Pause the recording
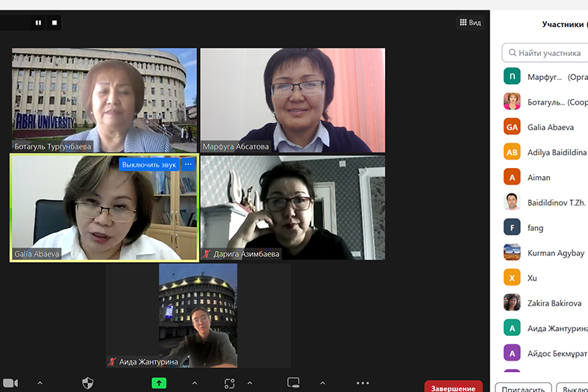Image resolution: width=588 pixels, height=392 pixels. [38, 23]
